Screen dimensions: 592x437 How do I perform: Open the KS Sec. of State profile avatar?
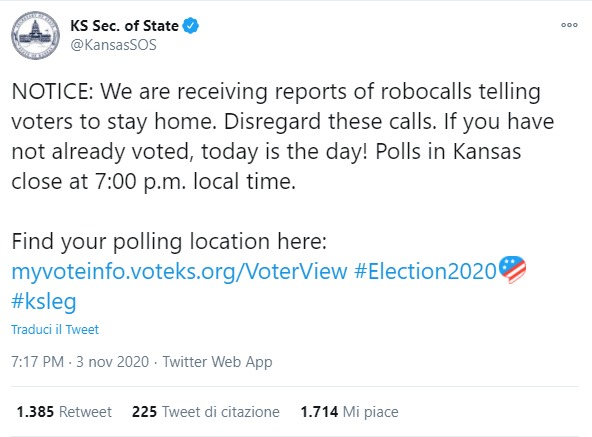point(35,36)
